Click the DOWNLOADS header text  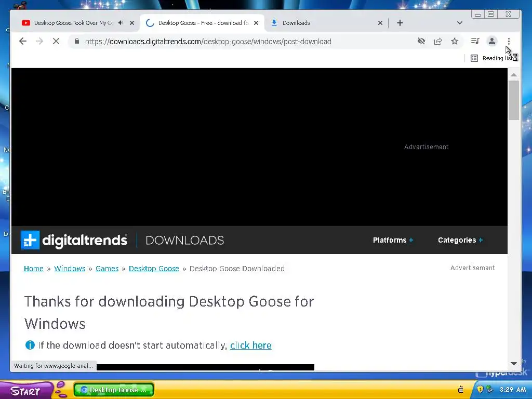pyautogui.click(x=184, y=240)
